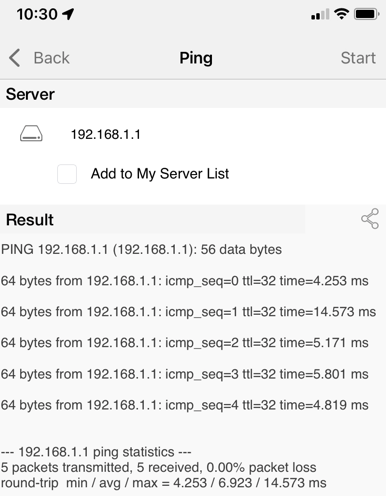Tap the round-trip min/avg/max line
The height and width of the screenshot is (496, 386).
(163, 483)
